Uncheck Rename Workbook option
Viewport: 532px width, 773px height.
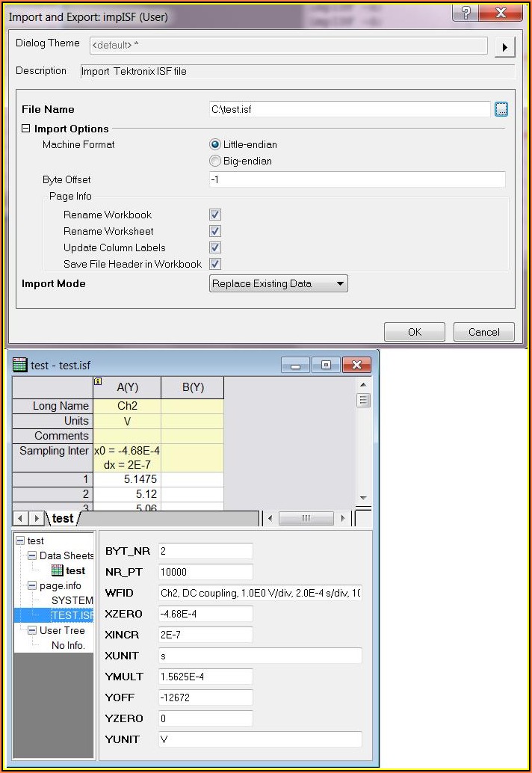215,215
